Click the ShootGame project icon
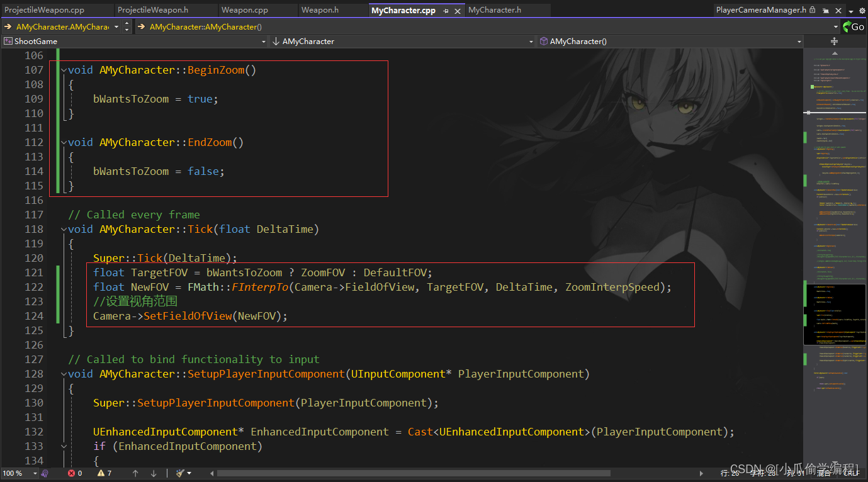This screenshot has height=482, width=868. (8, 41)
